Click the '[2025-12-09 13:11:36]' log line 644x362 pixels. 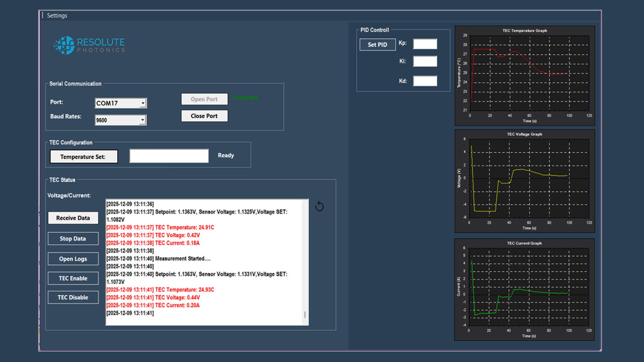130,204
